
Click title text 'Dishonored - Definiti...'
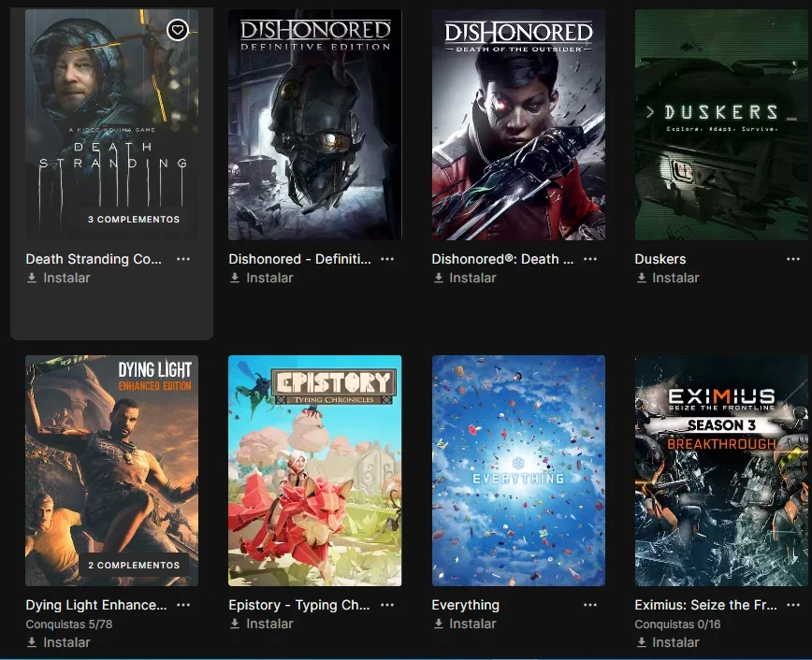point(300,259)
